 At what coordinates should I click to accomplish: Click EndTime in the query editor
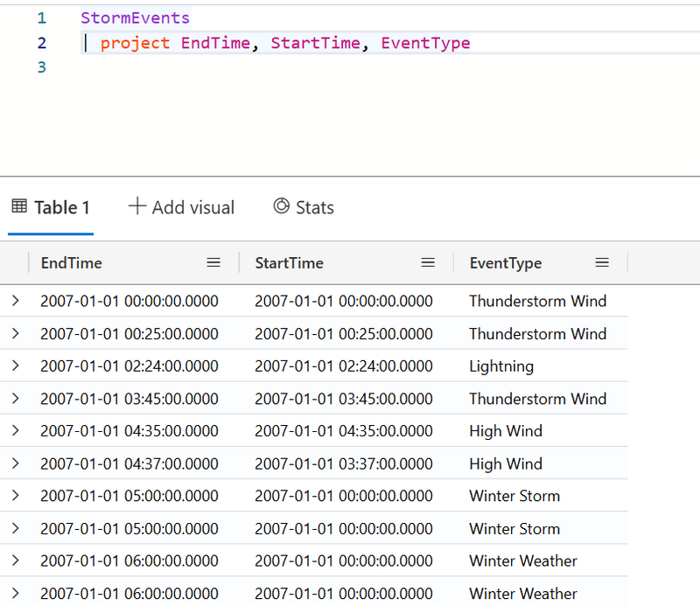(x=215, y=43)
